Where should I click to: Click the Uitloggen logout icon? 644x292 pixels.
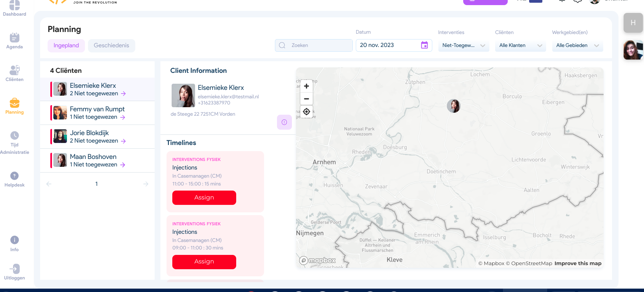14,269
